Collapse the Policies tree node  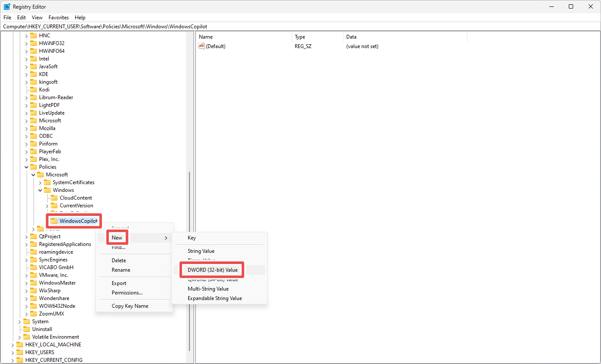[x=26, y=167]
